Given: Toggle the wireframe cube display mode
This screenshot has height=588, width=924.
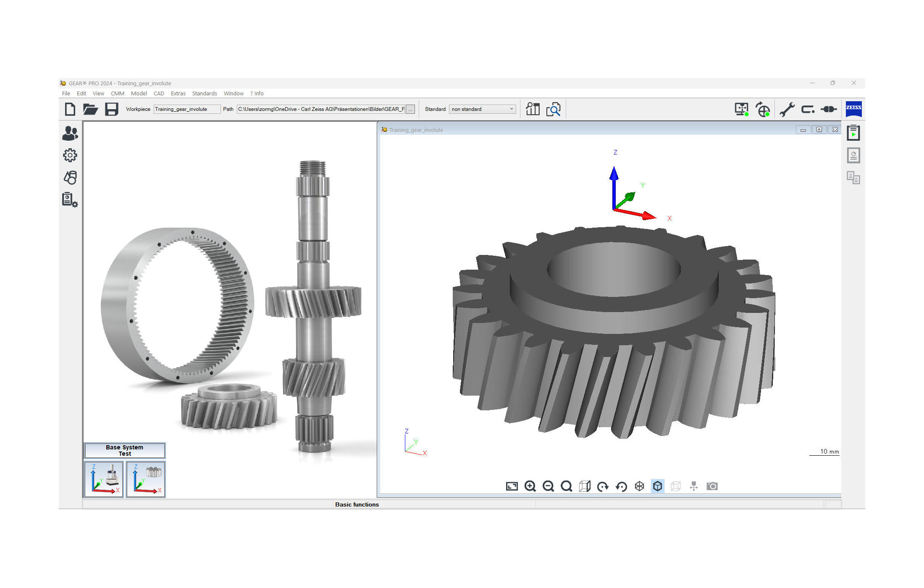Looking at the screenshot, I should coord(639,486).
